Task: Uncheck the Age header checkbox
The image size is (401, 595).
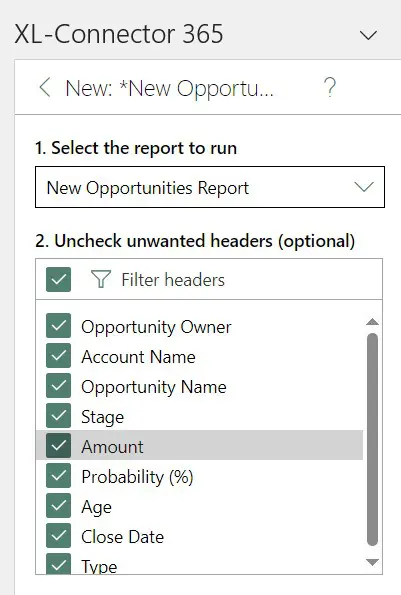Action: (x=58, y=505)
